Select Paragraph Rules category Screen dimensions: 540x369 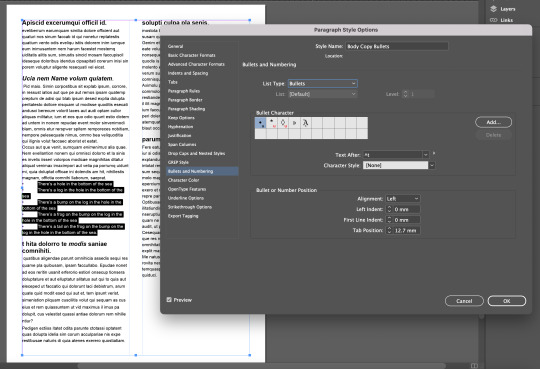pos(184,91)
